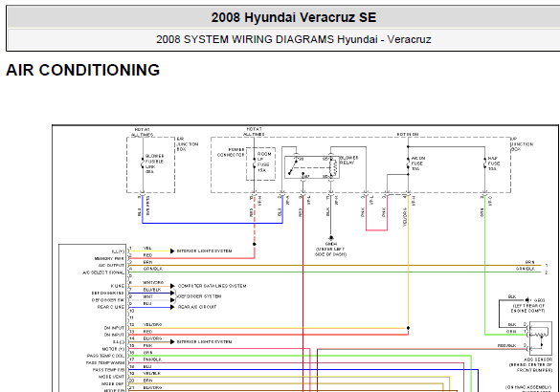
Task: Click "INTERIOR LIGHTS SYSTEM" next to BLK/ORG wire
Action: tap(204, 341)
